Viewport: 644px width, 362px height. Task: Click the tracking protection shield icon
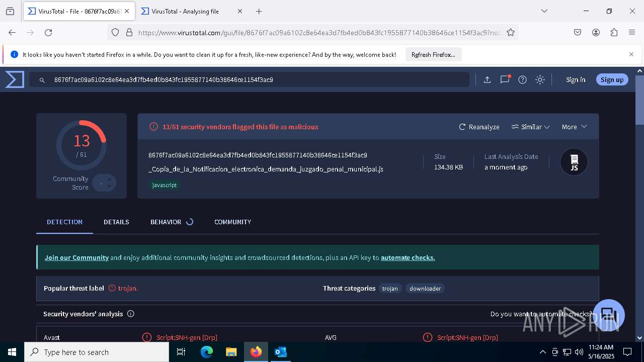coord(115,32)
